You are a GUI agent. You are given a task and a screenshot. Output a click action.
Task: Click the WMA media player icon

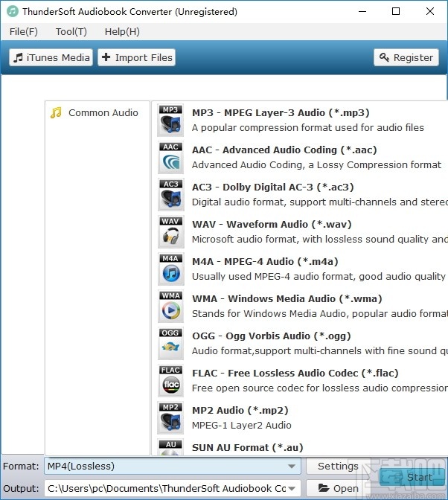(170, 307)
